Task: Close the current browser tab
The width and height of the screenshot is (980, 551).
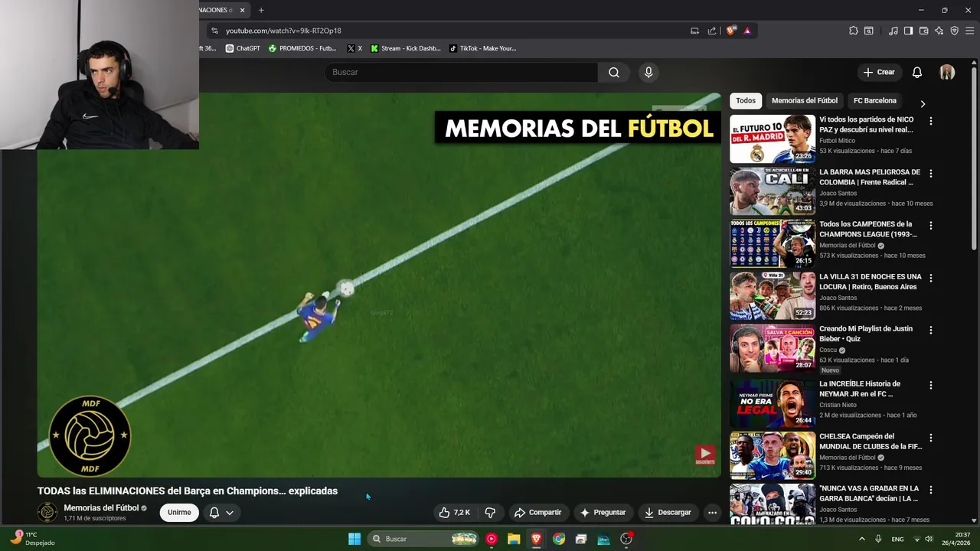Action: (242, 10)
